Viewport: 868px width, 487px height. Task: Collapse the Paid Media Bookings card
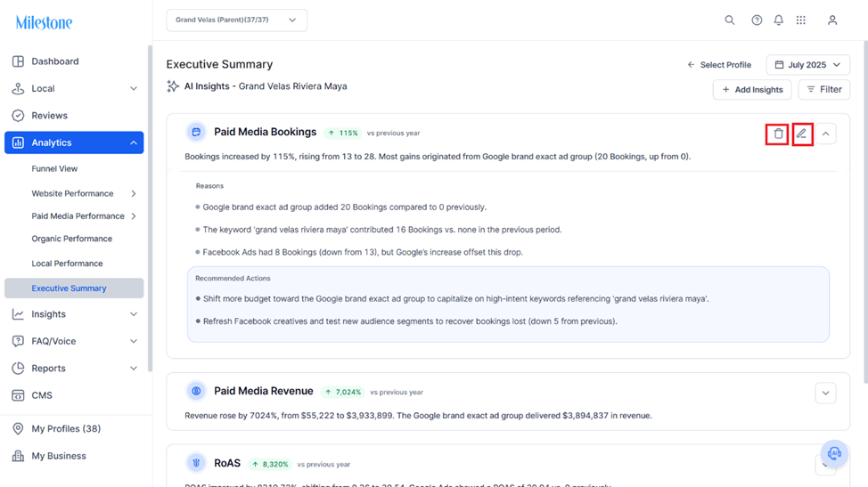pos(825,134)
